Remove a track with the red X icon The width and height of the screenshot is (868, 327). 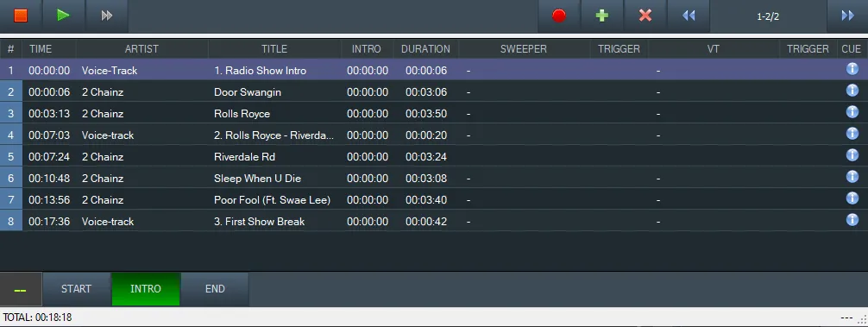(x=645, y=16)
